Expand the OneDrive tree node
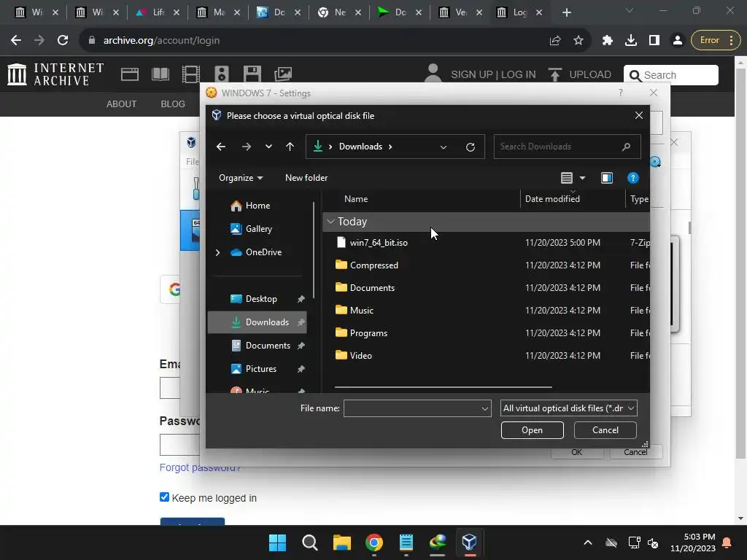Image resolution: width=747 pixels, height=560 pixels. pyautogui.click(x=217, y=252)
